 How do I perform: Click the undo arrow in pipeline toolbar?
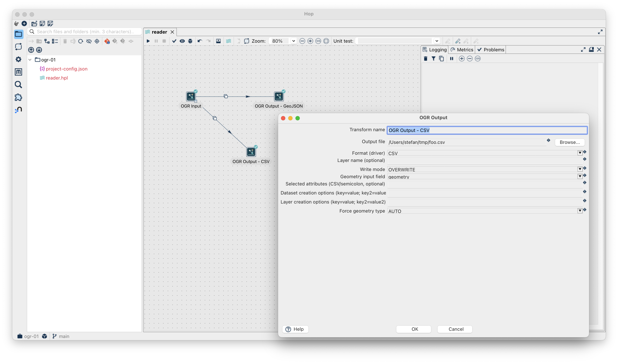pos(200,41)
